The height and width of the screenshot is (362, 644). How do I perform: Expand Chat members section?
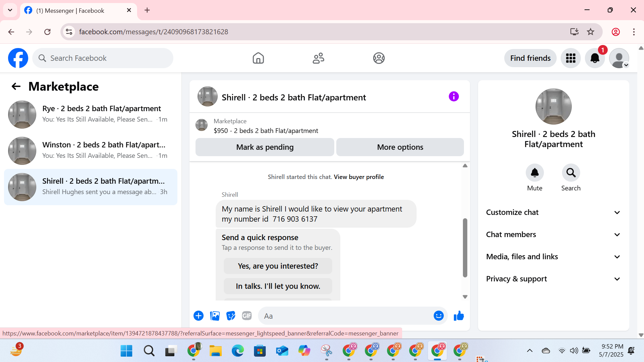tap(553, 235)
